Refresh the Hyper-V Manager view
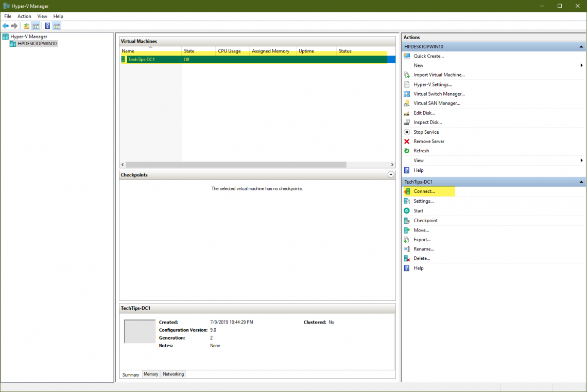Image resolution: width=587 pixels, height=392 pixels. point(422,150)
